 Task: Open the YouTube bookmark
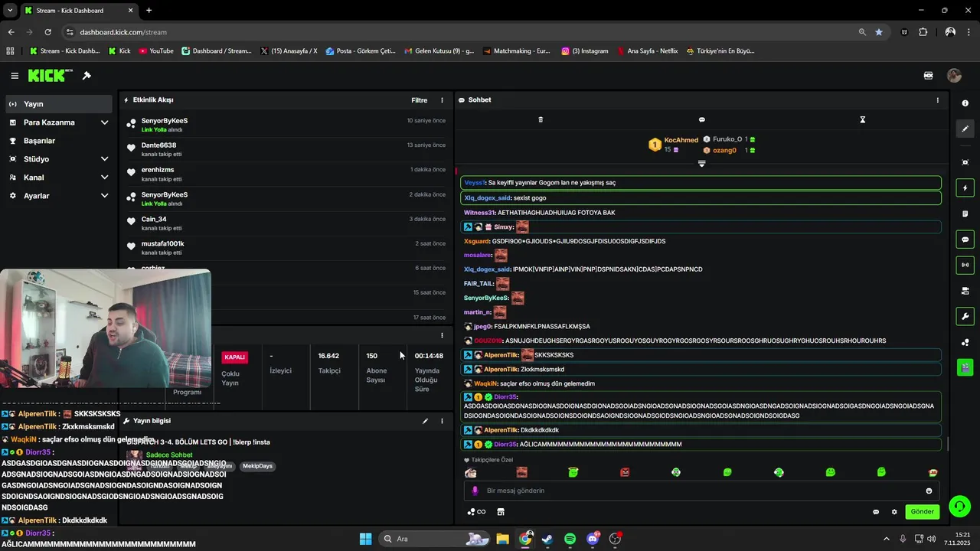tap(156, 51)
